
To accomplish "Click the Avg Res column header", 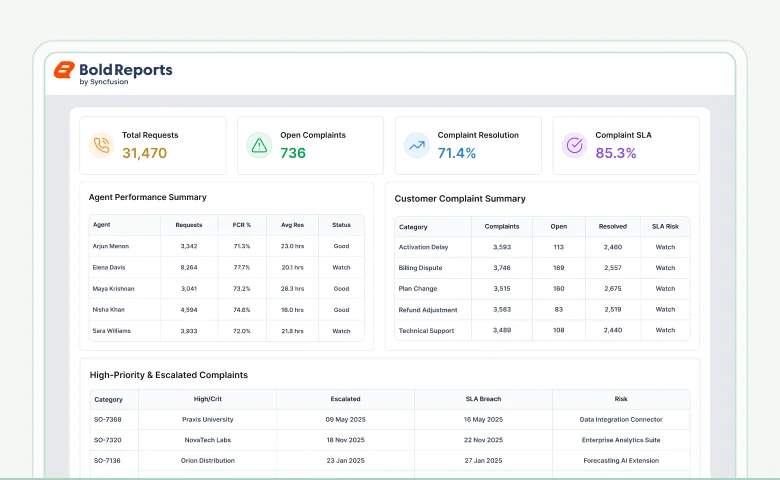I will 292,225.
